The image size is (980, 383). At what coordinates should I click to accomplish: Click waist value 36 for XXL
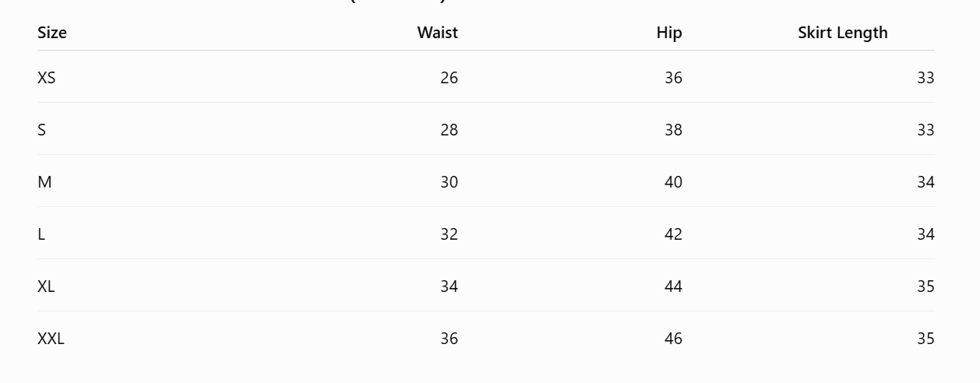pyautogui.click(x=449, y=339)
